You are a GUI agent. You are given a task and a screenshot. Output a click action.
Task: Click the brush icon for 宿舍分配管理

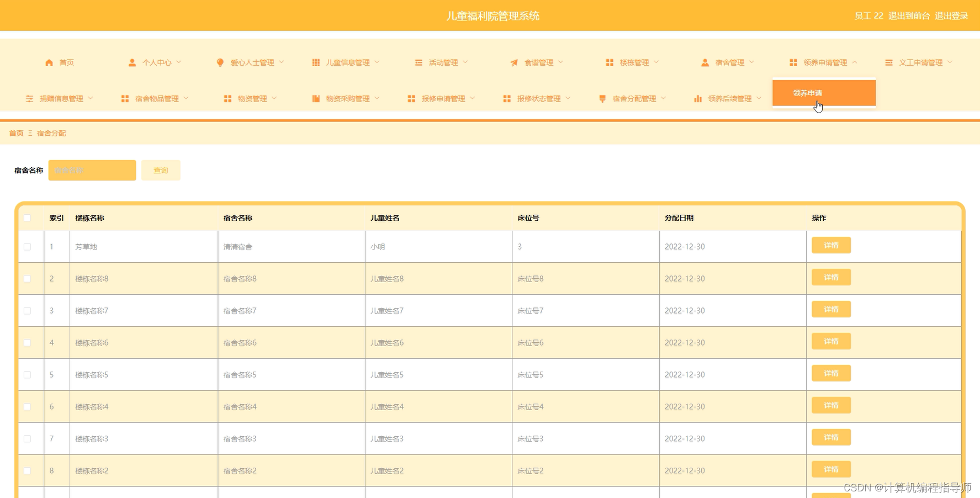(x=602, y=98)
